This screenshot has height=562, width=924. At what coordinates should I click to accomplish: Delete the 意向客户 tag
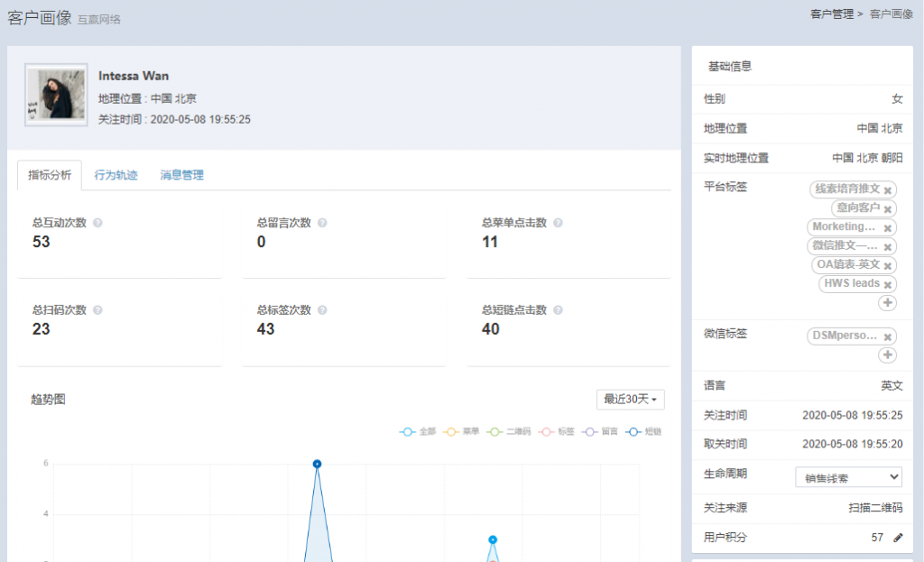[x=888, y=209]
